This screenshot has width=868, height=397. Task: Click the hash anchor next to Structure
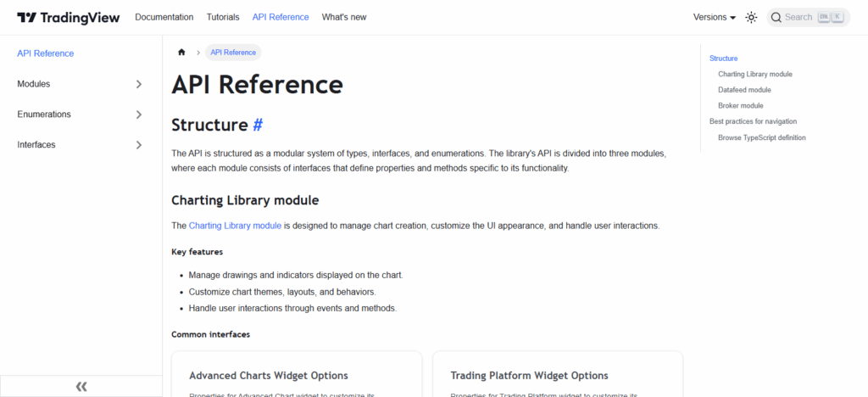(258, 125)
